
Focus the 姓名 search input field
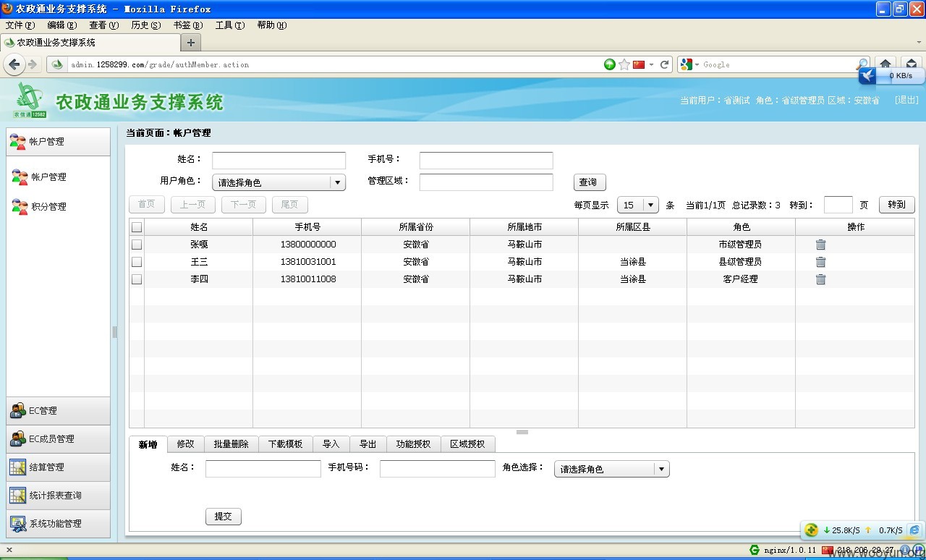pos(279,160)
